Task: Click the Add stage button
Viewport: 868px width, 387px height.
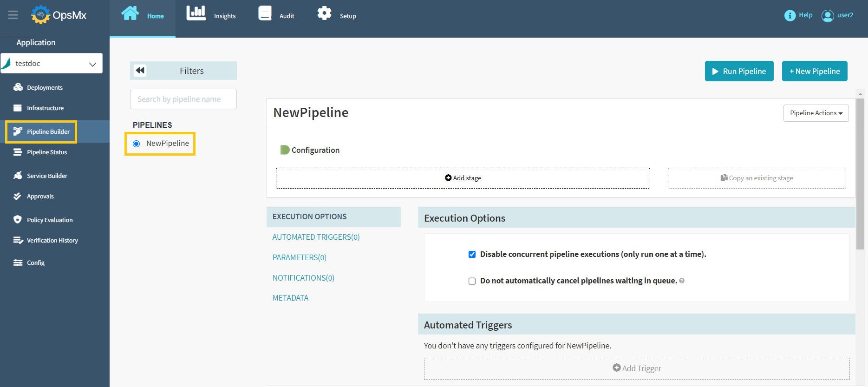Action: coord(463,178)
